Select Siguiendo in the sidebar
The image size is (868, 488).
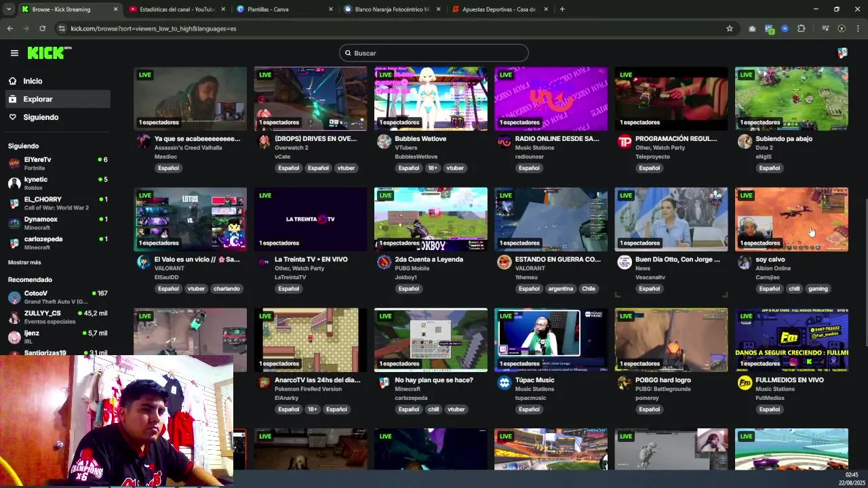point(41,117)
